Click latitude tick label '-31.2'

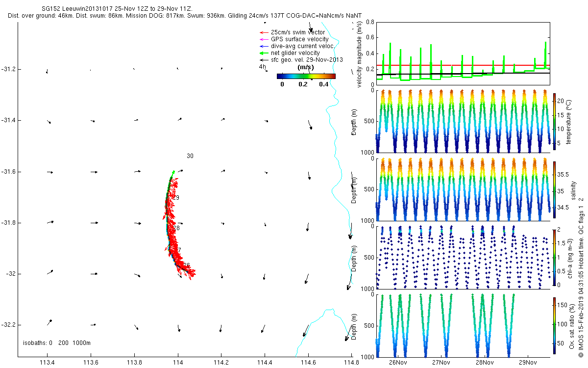point(8,69)
